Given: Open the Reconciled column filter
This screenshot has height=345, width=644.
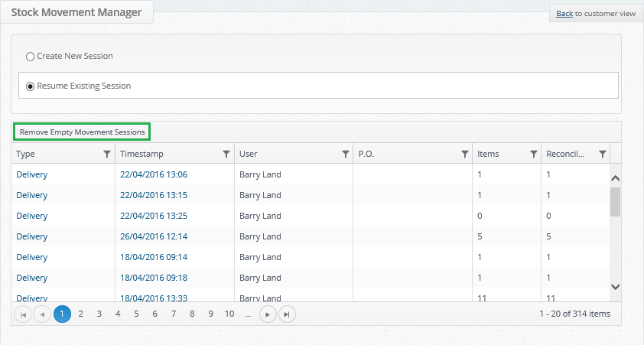Looking at the screenshot, I should point(603,154).
